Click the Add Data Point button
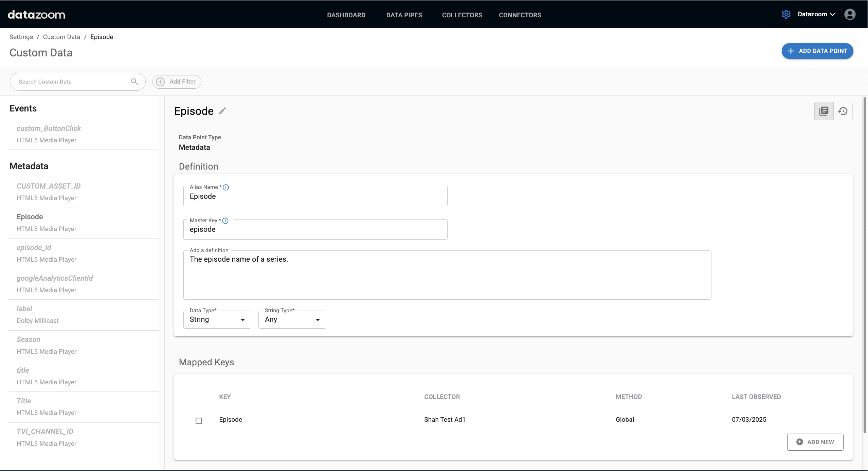Screen dimensions: 868x471 [817, 51]
